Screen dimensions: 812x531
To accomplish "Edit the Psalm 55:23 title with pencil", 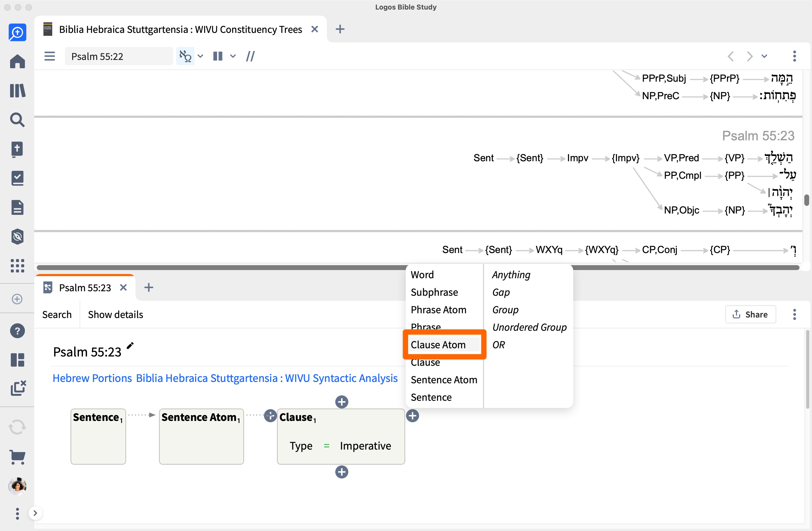I will (x=130, y=346).
